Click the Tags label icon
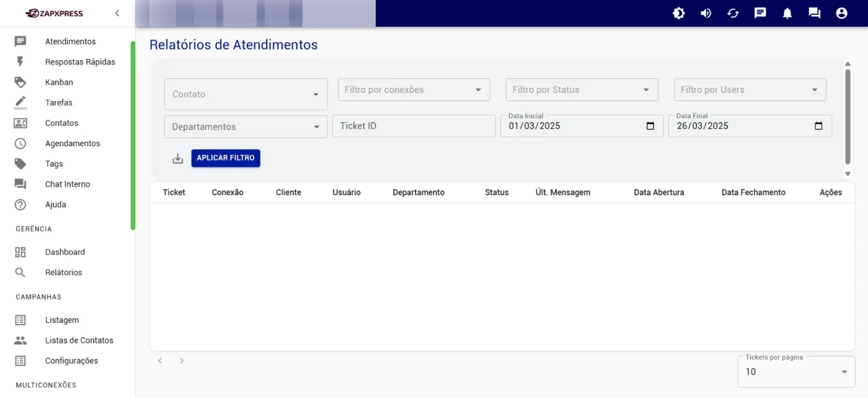This screenshot has height=398, width=868. pyautogui.click(x=20, y=164)
